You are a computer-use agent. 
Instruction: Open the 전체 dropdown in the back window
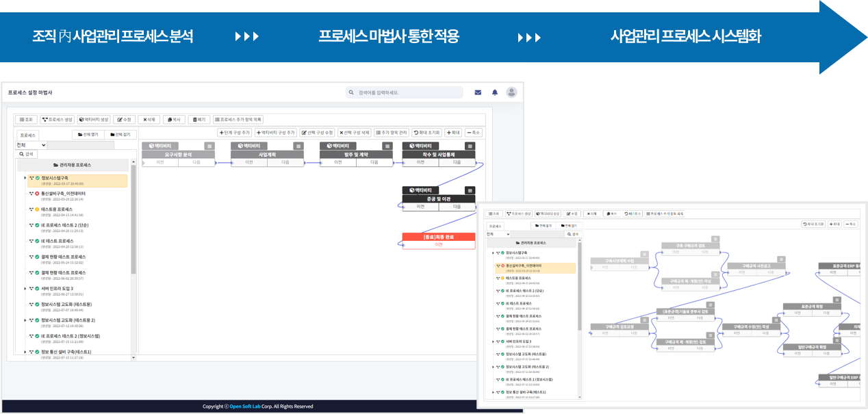(x=31, y=145)
